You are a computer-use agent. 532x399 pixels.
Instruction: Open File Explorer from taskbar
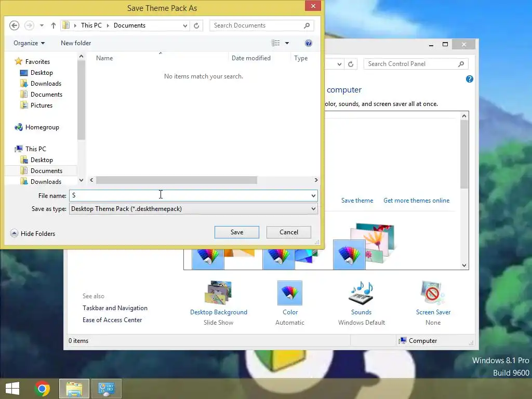coord(74,389)
